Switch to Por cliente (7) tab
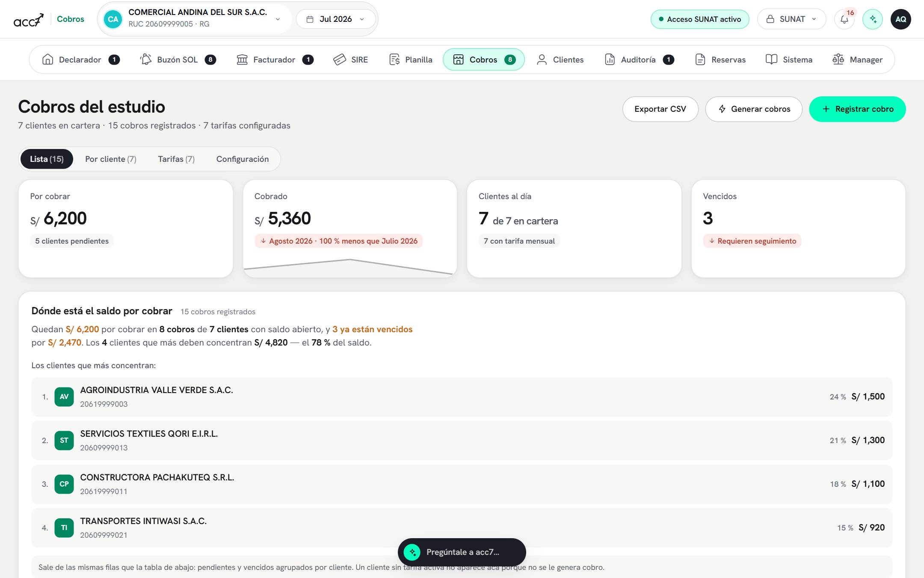This screenshot has height=578, width=924. (x=111, y=159)
